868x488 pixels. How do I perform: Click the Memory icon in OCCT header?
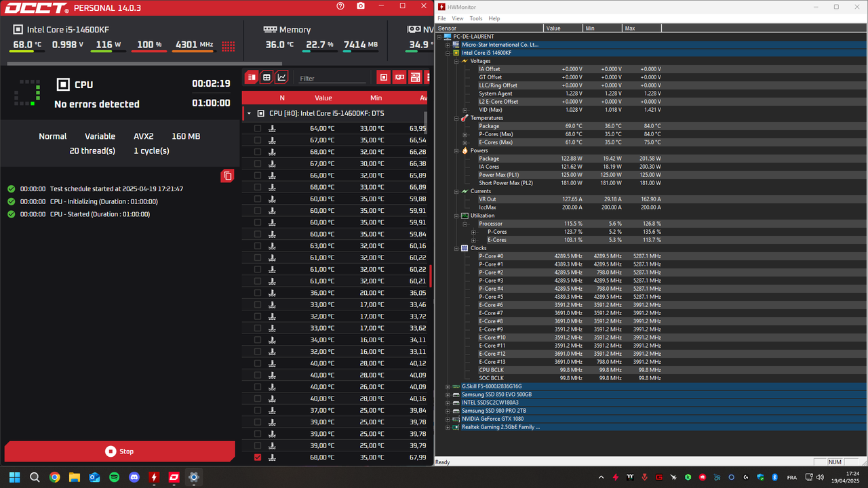coord(270,30)
